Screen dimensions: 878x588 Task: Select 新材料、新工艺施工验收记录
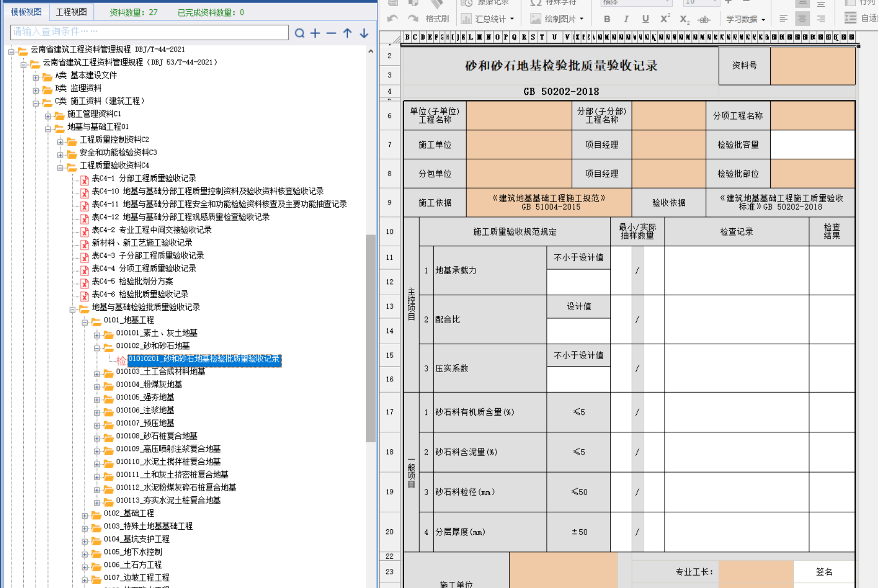click(142, 243)
